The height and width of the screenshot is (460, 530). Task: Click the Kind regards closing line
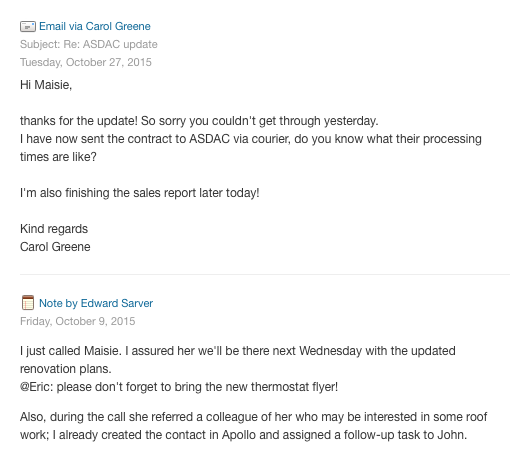coord(54,229)
